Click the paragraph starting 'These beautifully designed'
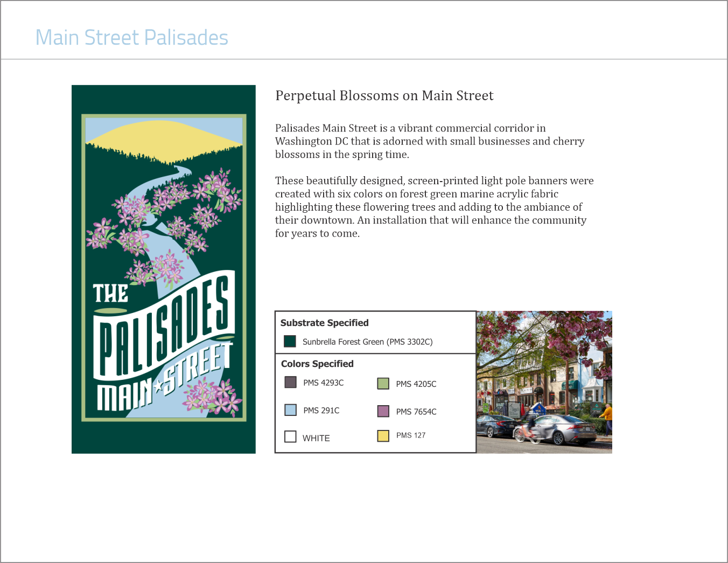Image resolution: width=728 pixels, height=563 pixels. 434,207
